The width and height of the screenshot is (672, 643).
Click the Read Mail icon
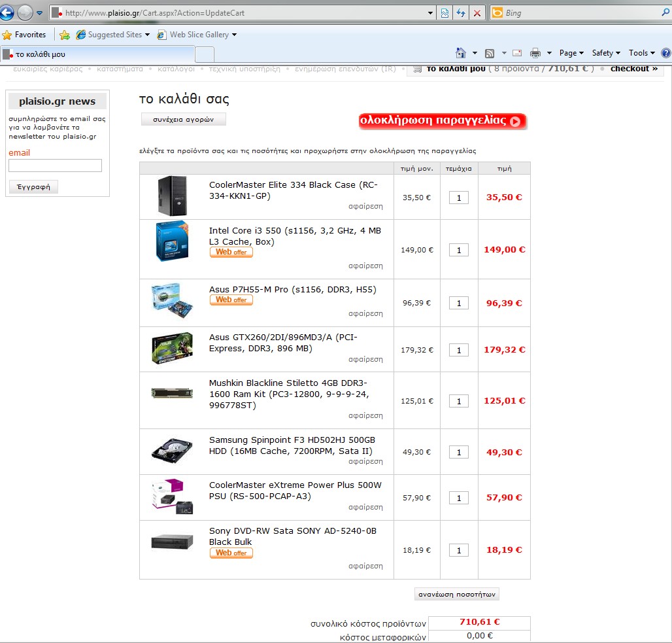tap(517, 53)
